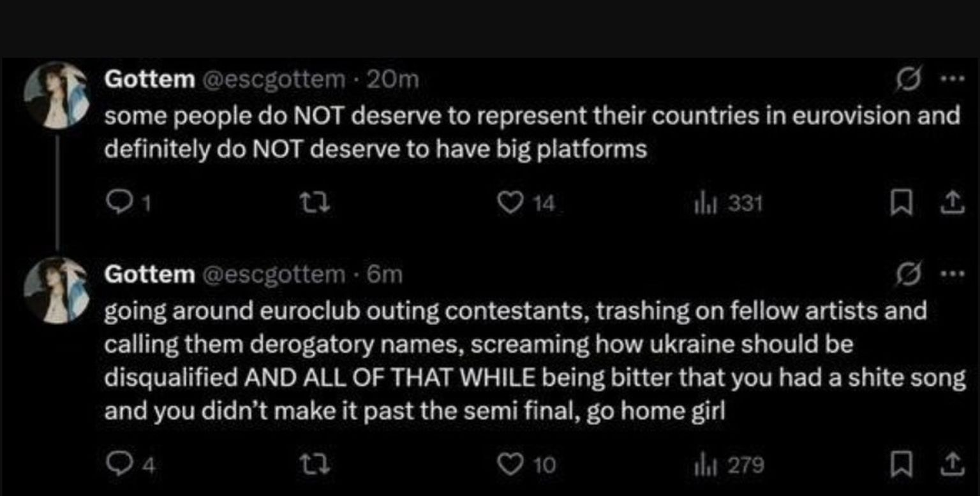980x496 pixels.
Task: Reply to the 6m tweet with 4 replies
Action: (116, 465)
